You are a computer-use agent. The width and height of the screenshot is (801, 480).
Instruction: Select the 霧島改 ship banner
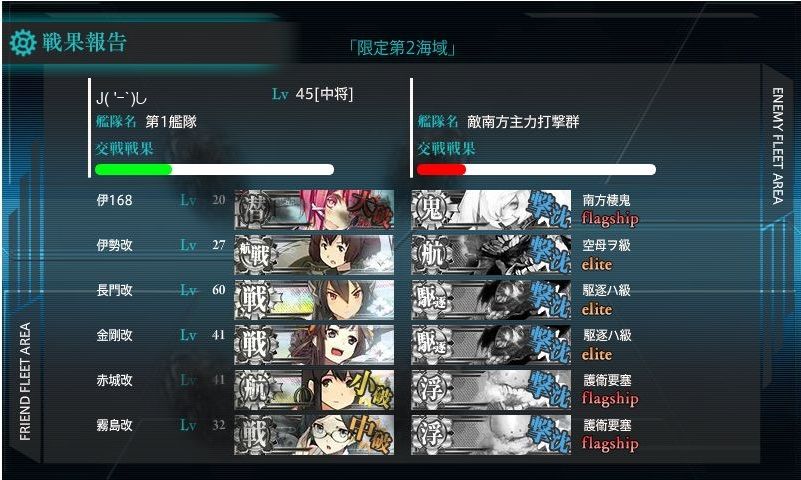(314, 434)
